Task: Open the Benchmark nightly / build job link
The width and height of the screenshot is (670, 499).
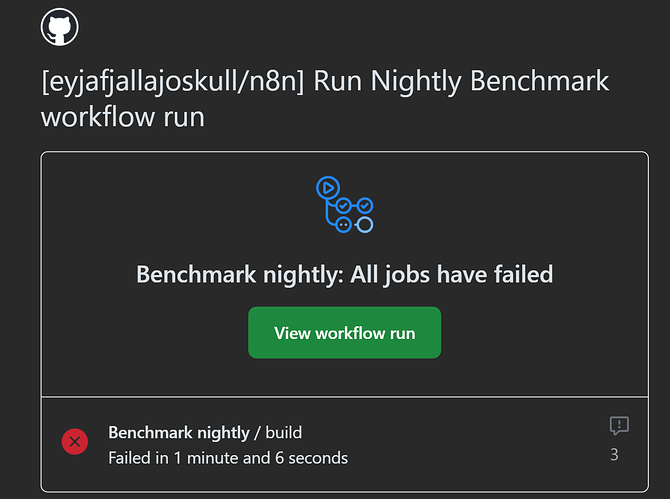Action: [205, 432]
